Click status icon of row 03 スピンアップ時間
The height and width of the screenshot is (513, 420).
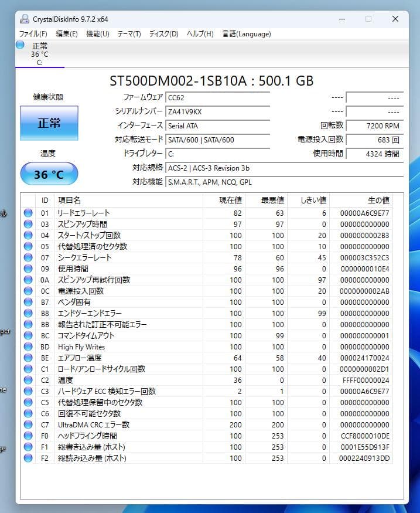tap(28, 224)
